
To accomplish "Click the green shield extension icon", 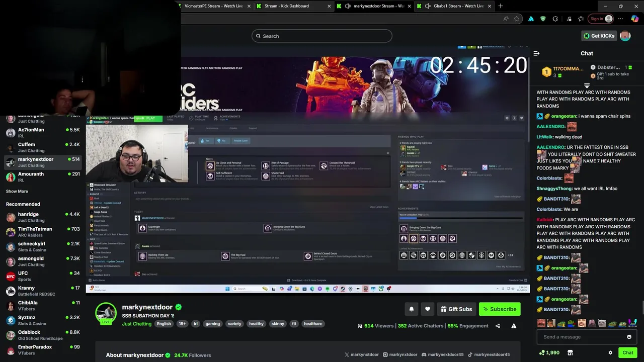I will click(543, 19).
